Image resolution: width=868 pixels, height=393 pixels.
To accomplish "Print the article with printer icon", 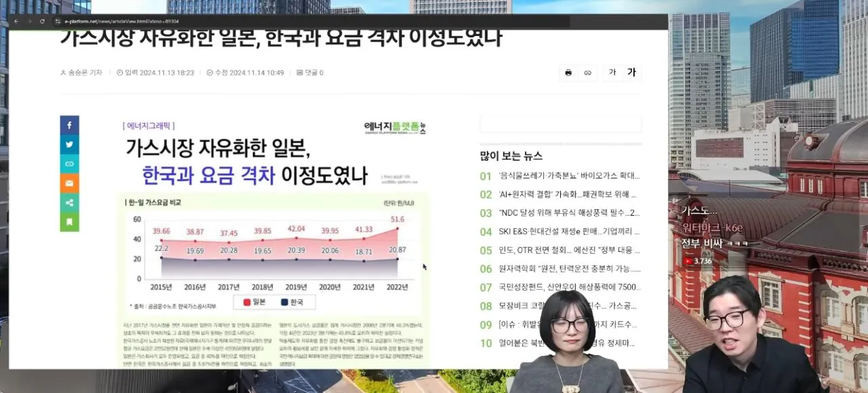I will (x=568, y=73).
